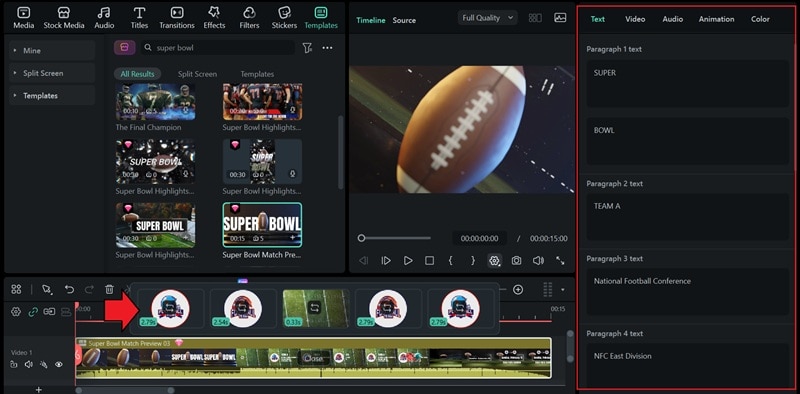Screen dimensions: 800x394
Task: Open the Titles tab
Action: (x=139, y=18)
